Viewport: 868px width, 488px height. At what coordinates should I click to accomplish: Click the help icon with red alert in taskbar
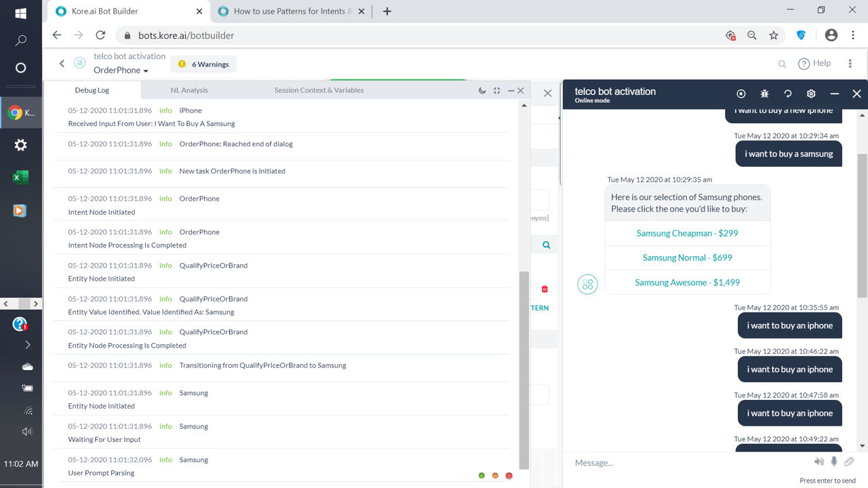[x=20, y=324]
